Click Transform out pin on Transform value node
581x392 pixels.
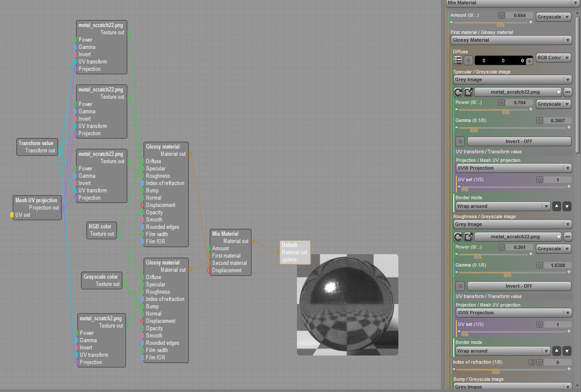(x=59, y=150)
